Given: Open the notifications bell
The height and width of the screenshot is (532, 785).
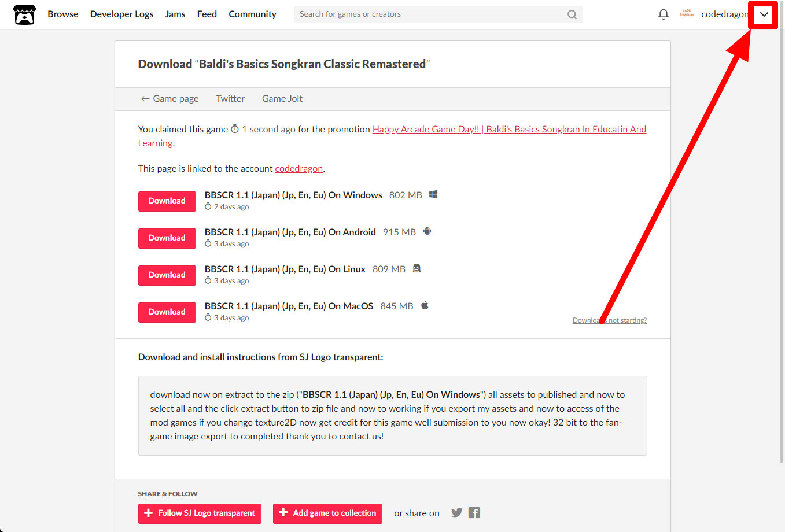Looking at the screenshot, I should (x=664, y=14).
